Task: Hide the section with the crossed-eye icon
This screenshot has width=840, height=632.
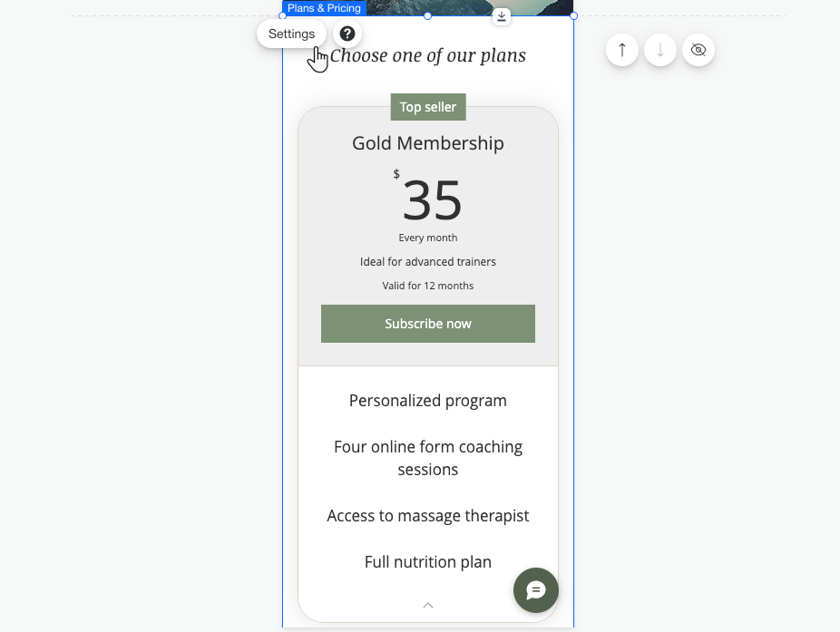Action: click(x=698, y=50)
